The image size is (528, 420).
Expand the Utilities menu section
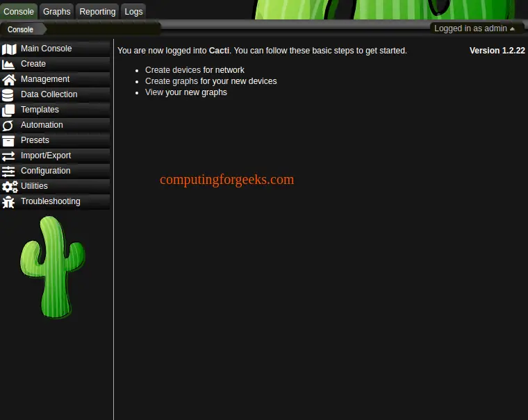click(55, 186)
